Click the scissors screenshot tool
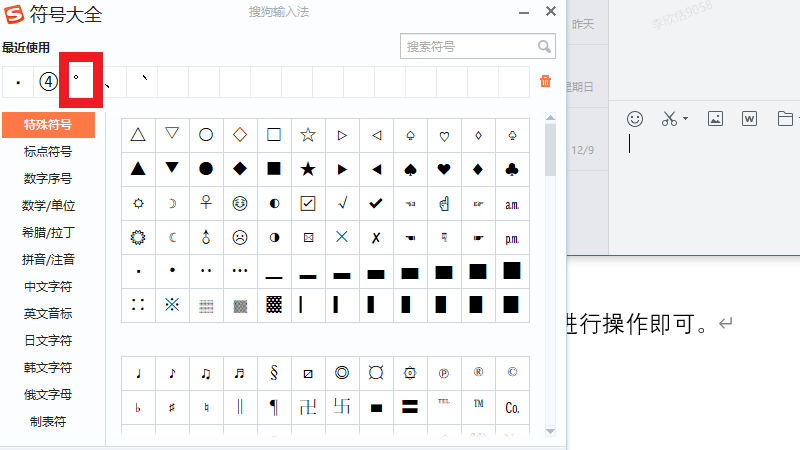 (x=669, y=118)
